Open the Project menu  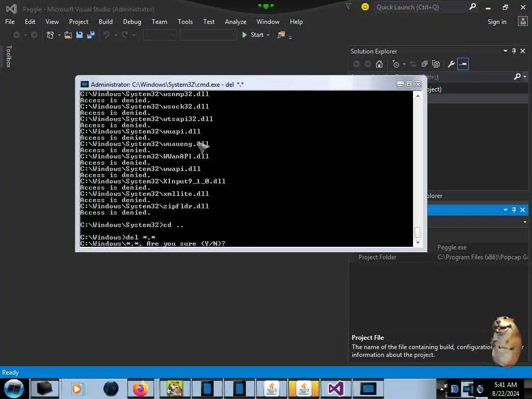(x=78, y=22)
